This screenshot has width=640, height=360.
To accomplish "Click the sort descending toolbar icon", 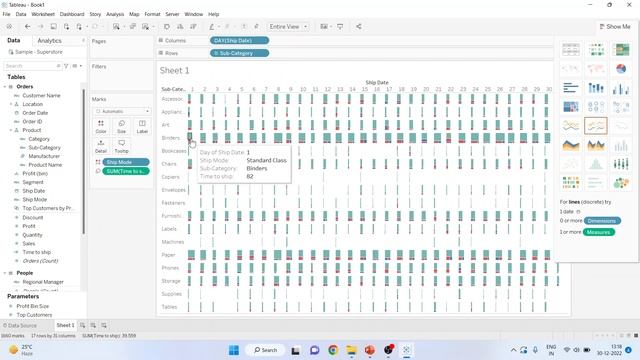I will (x=193, y=27).
